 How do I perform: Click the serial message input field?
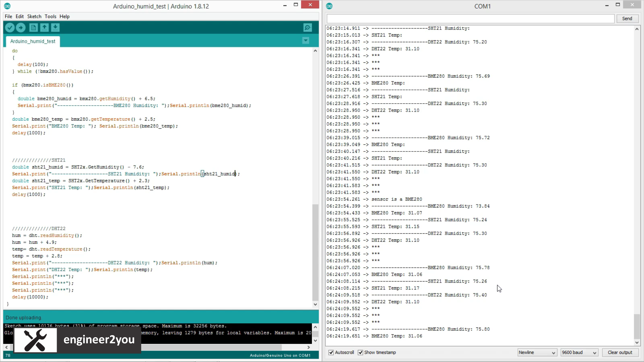(x=470, y=18)
